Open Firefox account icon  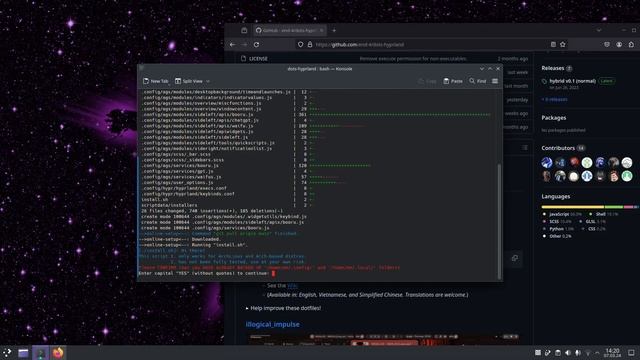pos(619,44)
